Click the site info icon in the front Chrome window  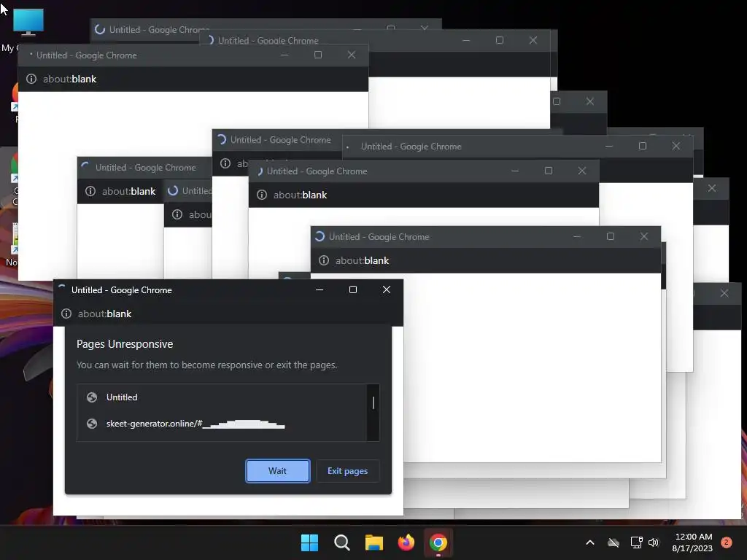66,314
